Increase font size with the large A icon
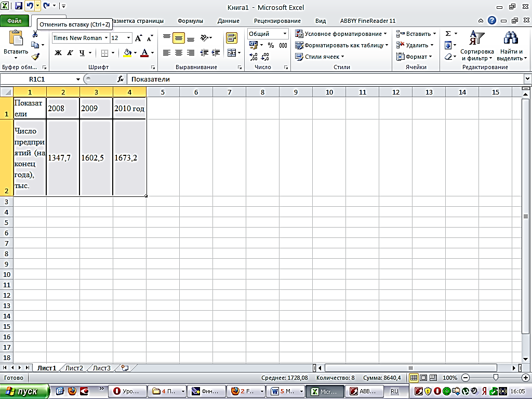The width and height of the screenshot is (532, 399). tap(138, 38)
